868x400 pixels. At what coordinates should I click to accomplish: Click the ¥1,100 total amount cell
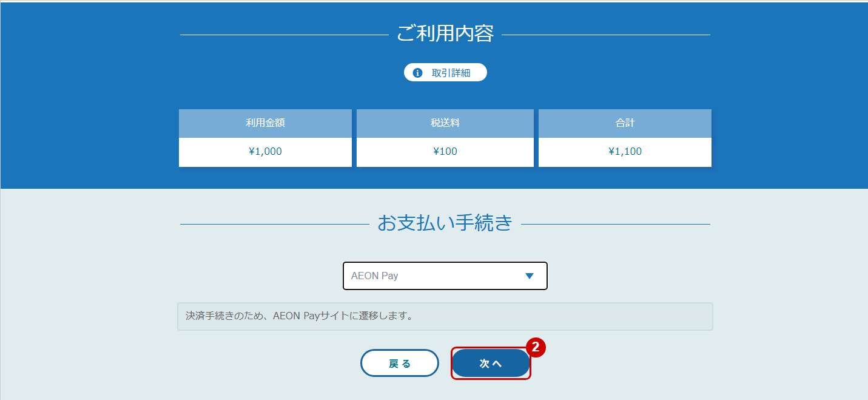pyautogui.click(x=625, y=151)
